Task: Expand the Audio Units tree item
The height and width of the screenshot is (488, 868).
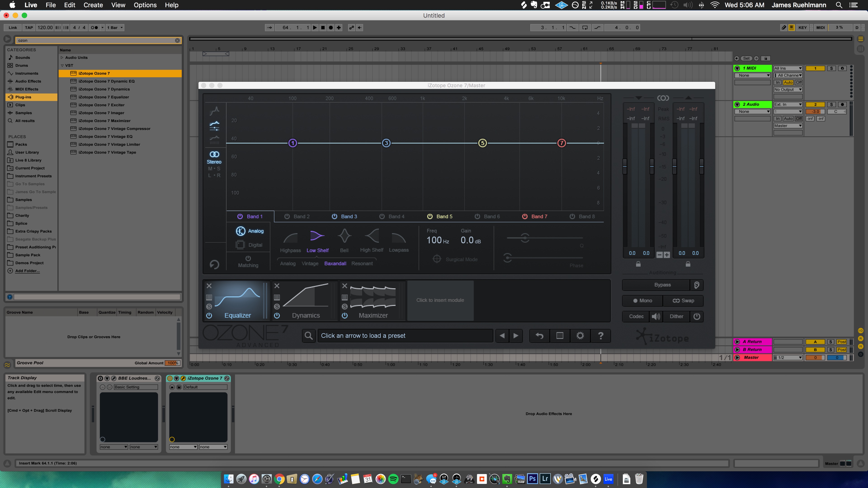Action: pos(62,58)
